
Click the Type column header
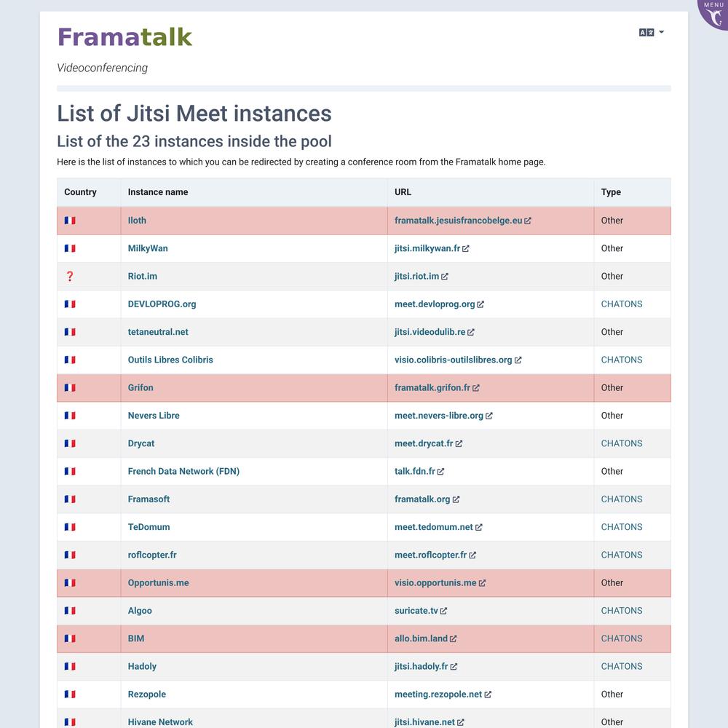[611, 192]
